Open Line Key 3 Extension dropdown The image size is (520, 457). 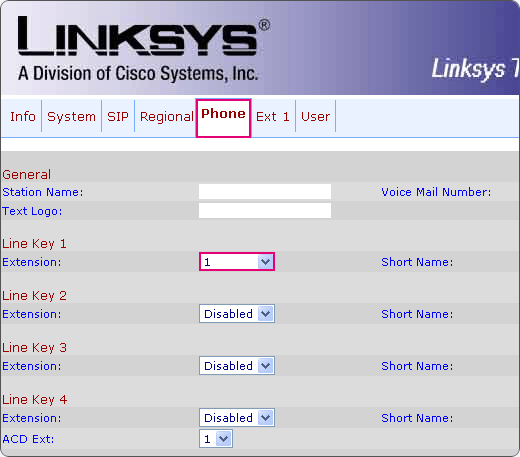[237, 366]
